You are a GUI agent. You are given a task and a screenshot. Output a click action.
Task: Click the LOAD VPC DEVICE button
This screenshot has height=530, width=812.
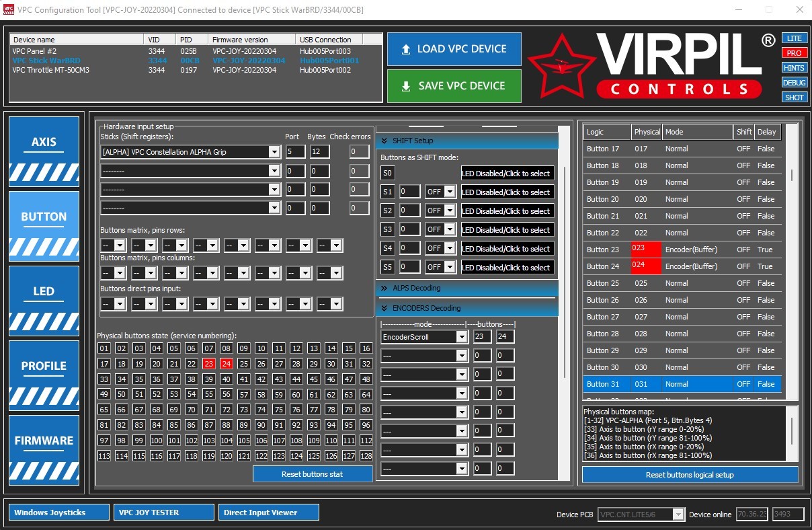coord(454,49)
